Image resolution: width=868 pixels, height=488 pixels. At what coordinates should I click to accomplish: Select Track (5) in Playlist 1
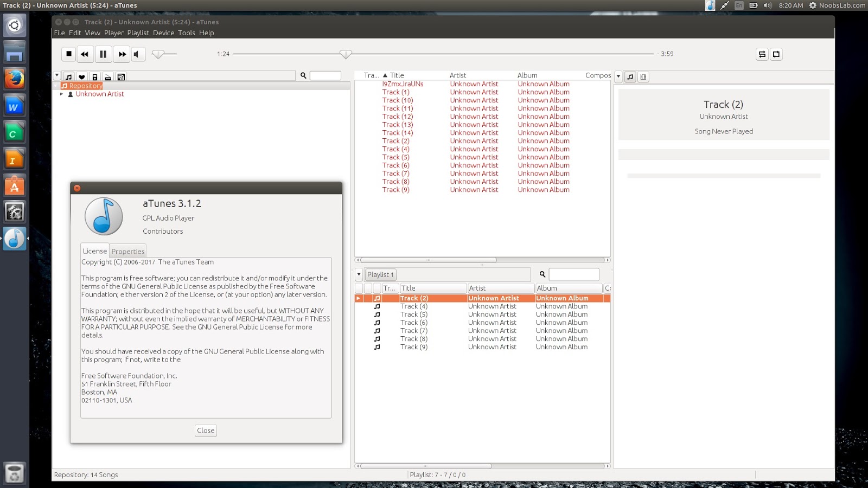tap(413, 314)
